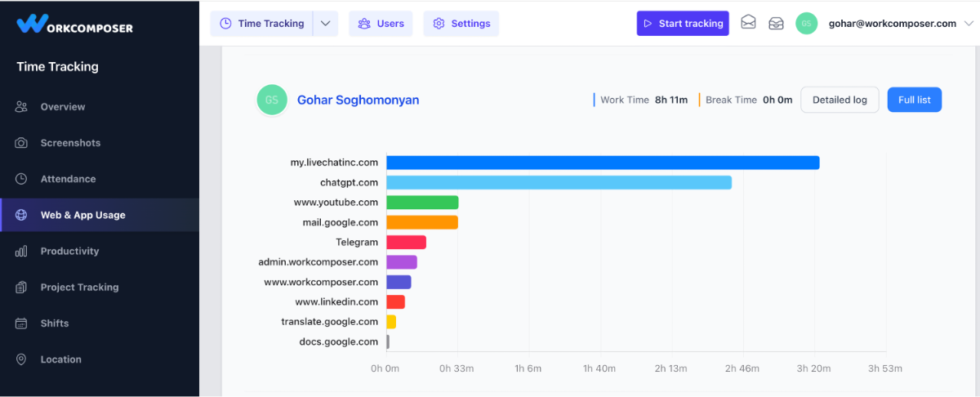Click the Telegram chart label
980x397 pixels.
pyautogui.click(x=357, y=242)
